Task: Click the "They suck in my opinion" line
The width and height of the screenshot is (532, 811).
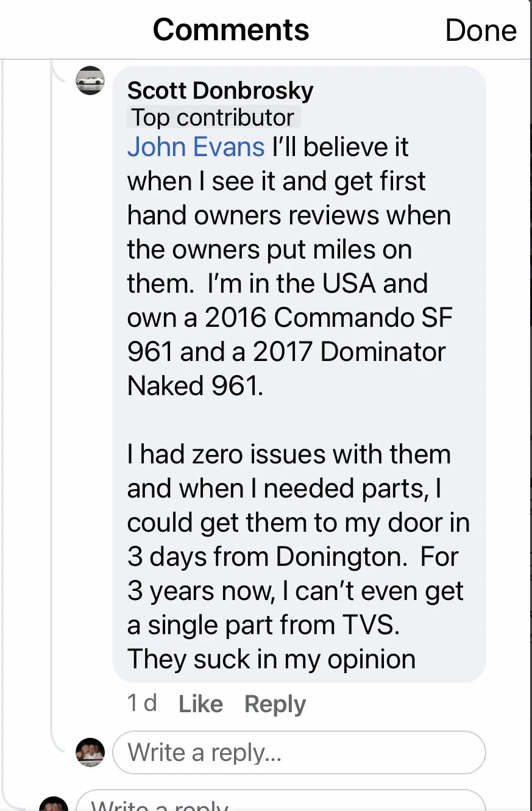Action: coord(271,659)
